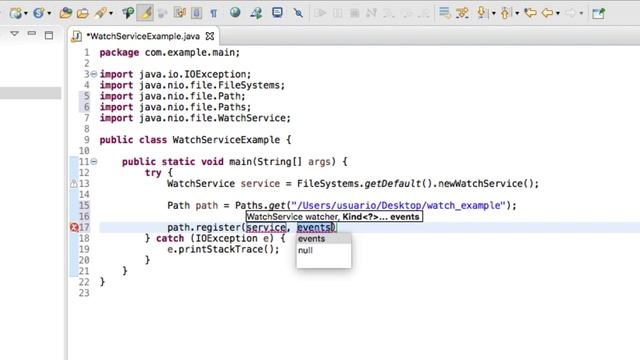
Task: Toggle Skip All Breakpoints icon
Action: click(x=298, y=13)
